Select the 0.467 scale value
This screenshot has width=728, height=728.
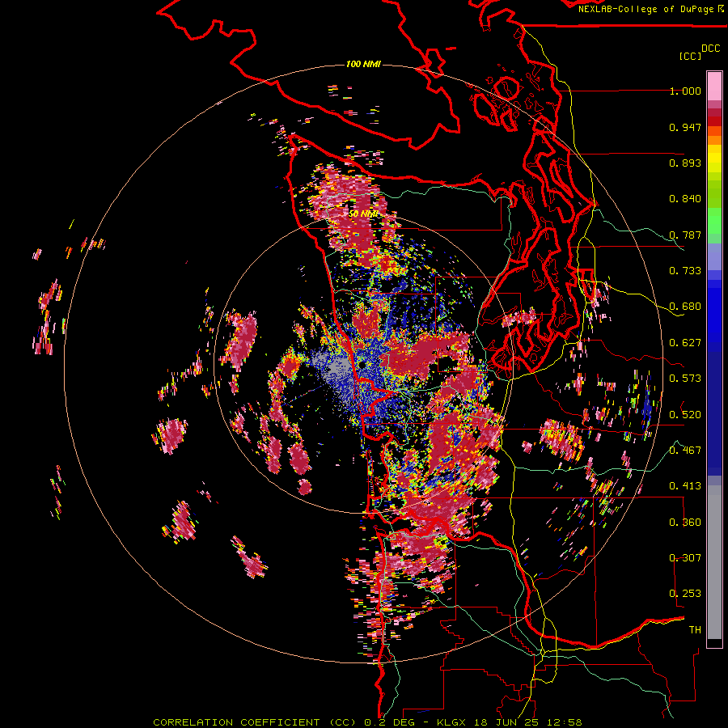tap(685, 450)
